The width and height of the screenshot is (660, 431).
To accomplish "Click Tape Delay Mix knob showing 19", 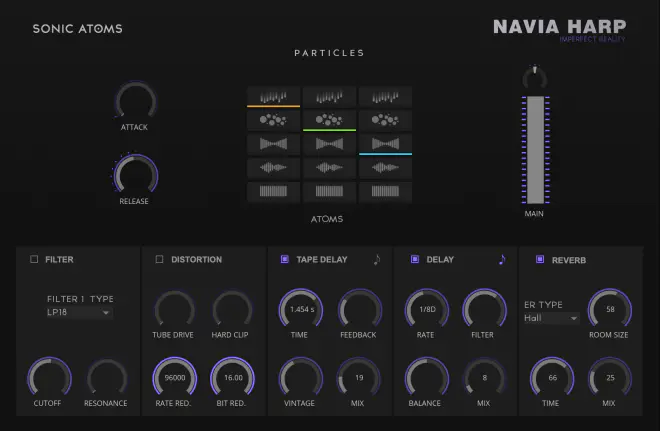I will tap(358, 378).
